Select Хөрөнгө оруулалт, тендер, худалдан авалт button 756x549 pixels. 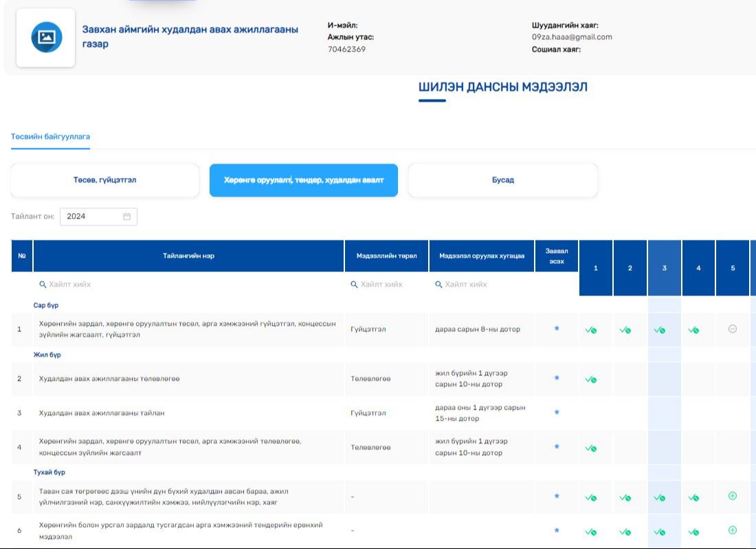tap(303, 180)
